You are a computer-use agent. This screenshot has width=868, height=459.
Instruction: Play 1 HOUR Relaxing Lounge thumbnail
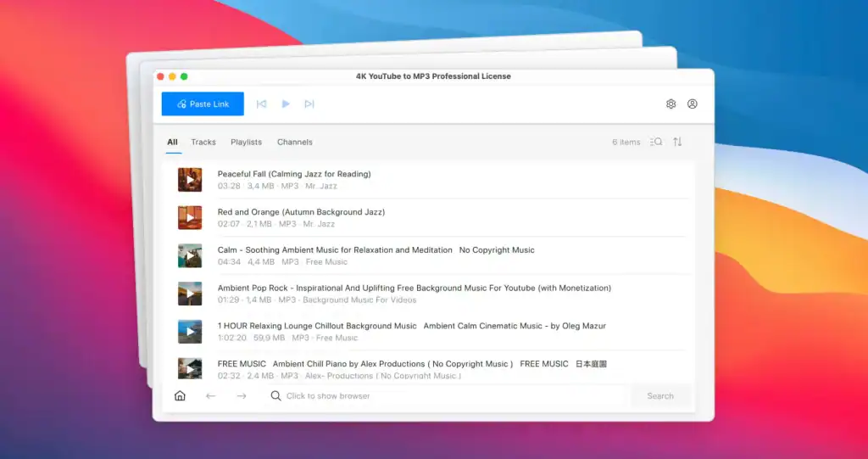[x=190, y=332]
